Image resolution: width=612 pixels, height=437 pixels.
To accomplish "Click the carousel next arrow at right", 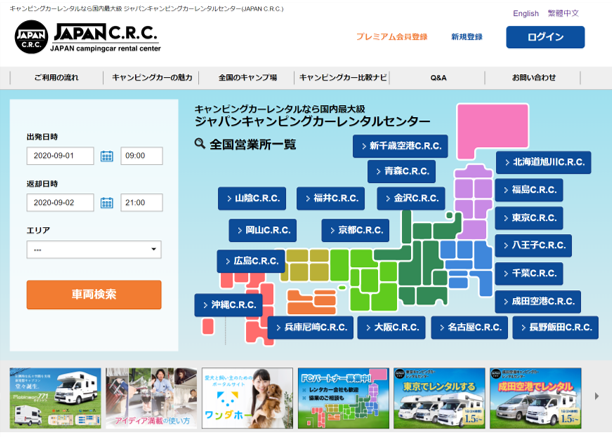I will (x=597, y=396).
